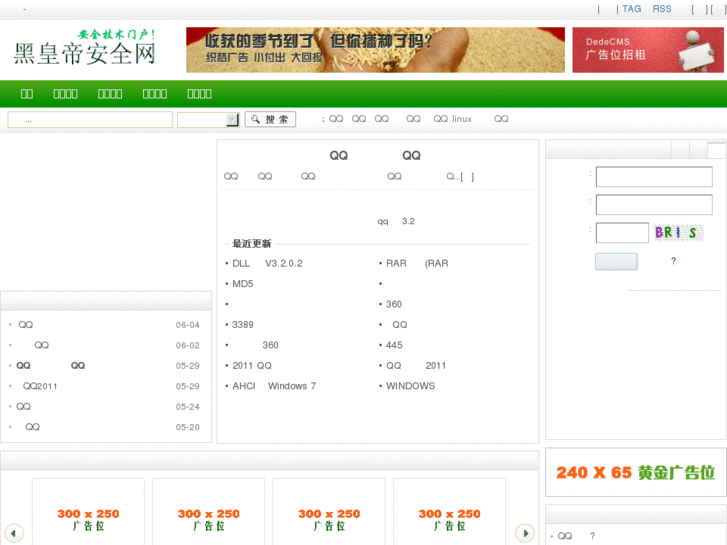727x545 pixels.
Task: Open the article dated 06-02
Action: (x=41, y=345)
